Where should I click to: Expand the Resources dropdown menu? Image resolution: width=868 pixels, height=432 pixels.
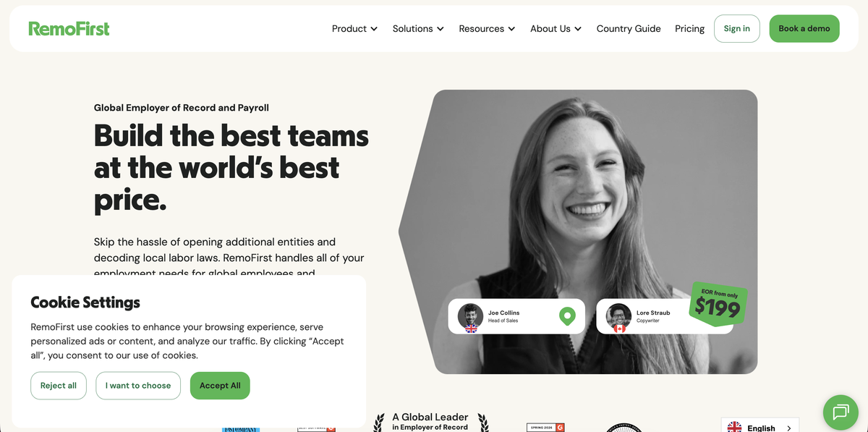[x=487, y=29]
